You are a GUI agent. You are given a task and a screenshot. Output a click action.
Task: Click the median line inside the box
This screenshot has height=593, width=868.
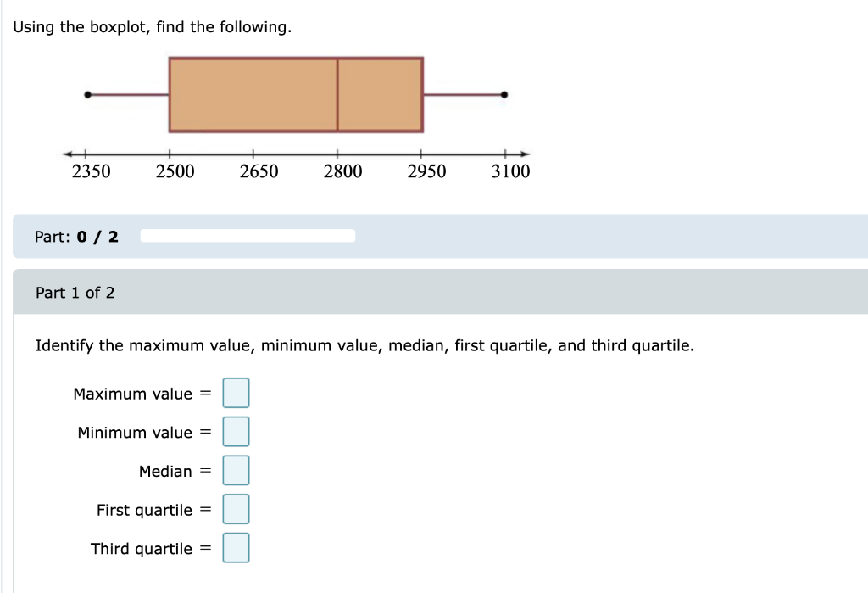click(x=338, y=93)
